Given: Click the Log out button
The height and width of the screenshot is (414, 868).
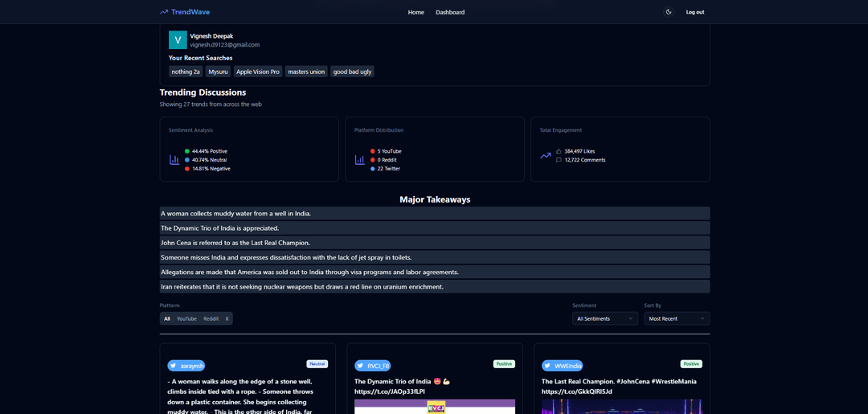Looking at the screenshot, I should [695, 12].
